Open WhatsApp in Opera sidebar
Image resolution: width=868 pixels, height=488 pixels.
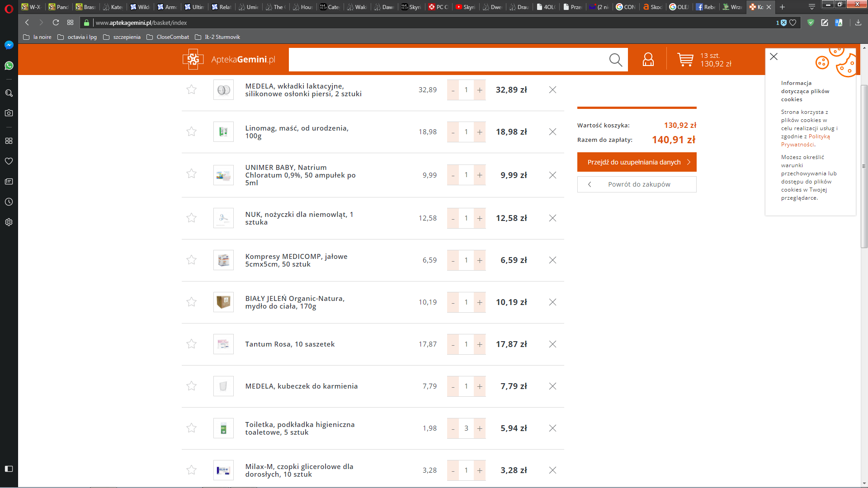[9, 66]
